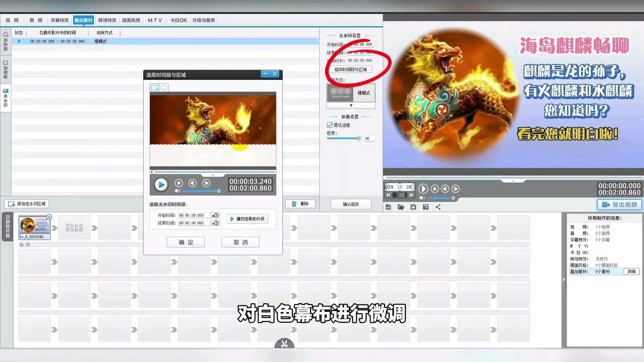This screenshot has width=644, height=362.
Task: Save the project using the floppy disk icon
Action: pos(413,207)
